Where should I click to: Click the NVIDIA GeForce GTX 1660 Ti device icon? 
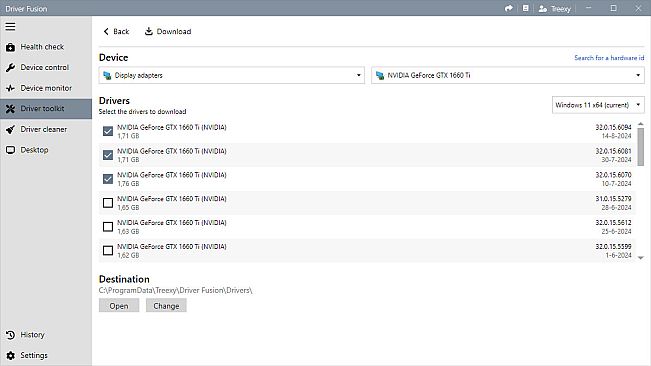tap(380, 76)
